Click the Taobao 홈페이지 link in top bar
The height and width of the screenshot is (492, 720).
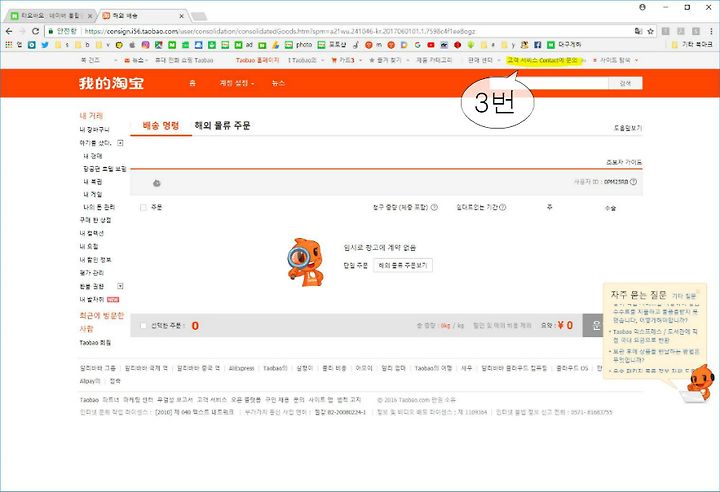point(257,60)
